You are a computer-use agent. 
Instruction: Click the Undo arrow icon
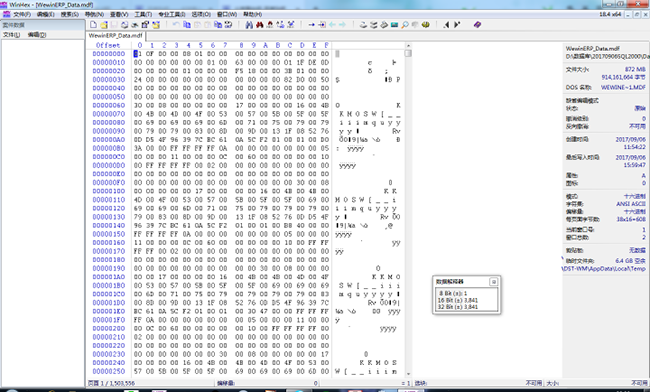175,25
